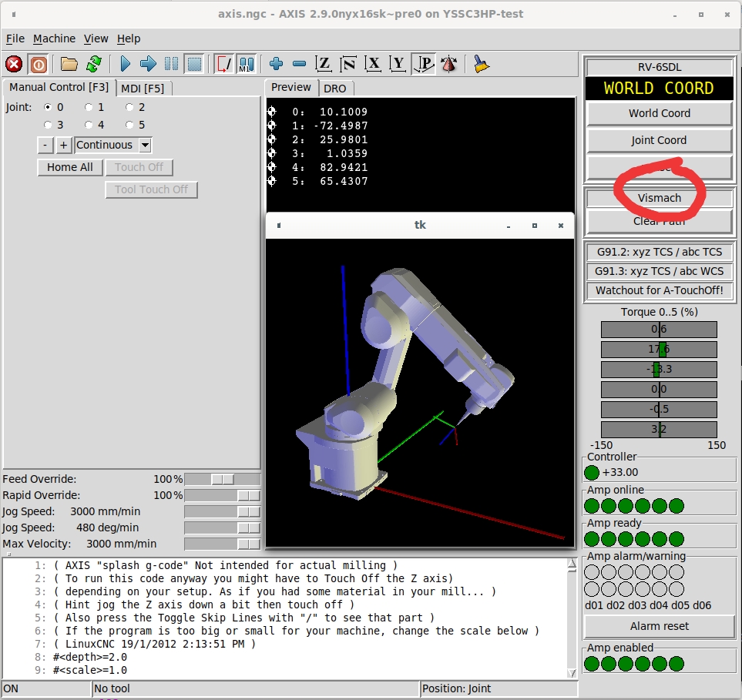This screenshot has height=700, width=742.
Task: Click the Alarm reset button
Action: click(x=659, y=626)
